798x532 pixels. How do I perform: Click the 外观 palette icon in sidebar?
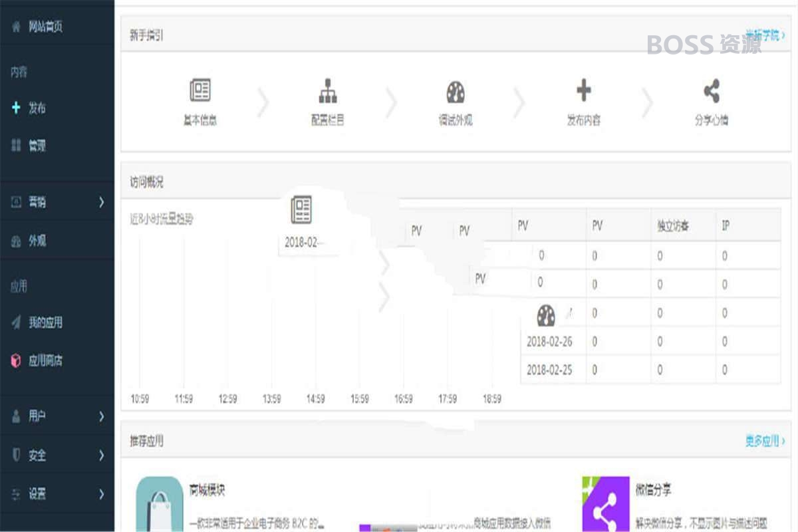pyautogui.click(x=17, y=241)
